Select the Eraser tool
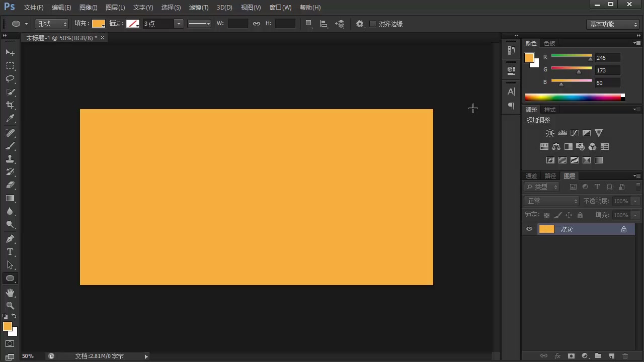 (x=10, y=185)
